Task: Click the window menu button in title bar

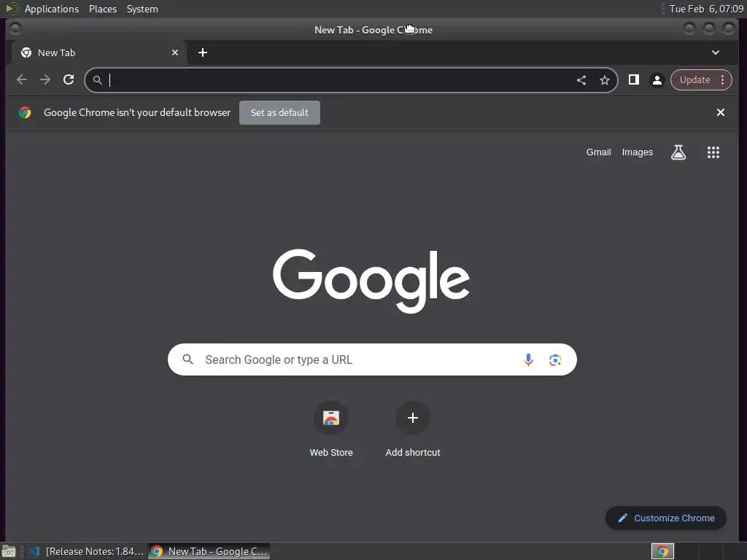Action: pyautogui.click(x=15, y=29)
